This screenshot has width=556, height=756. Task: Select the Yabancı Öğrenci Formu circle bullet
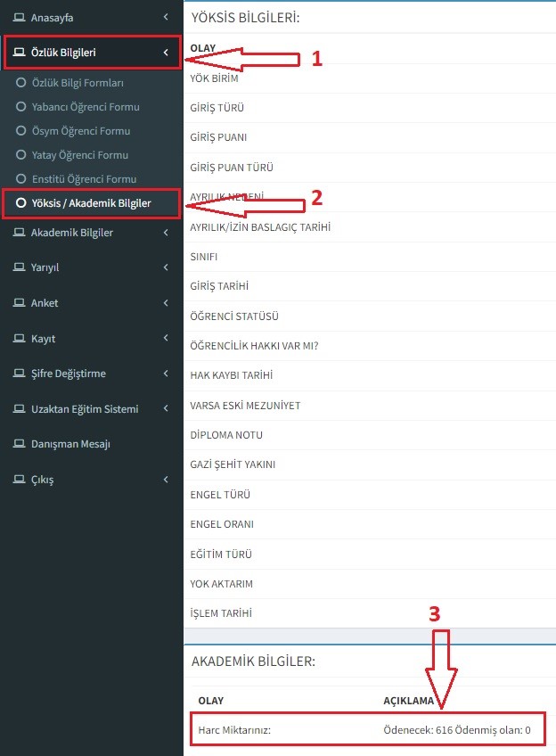click(x=20, y=107)
